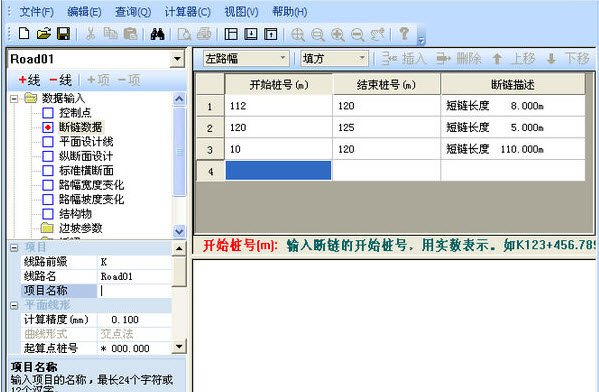Screen dimensions: 599x392
Task: Select the highlighted start stake cell in row 4
Action: pos(278,170)
